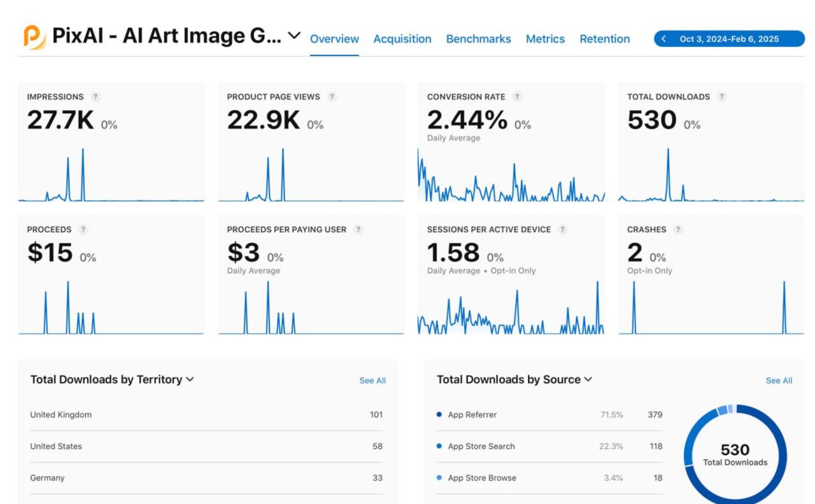
Task: Open the Total Downloads help tooltip
Action: (x=721, y=97)
